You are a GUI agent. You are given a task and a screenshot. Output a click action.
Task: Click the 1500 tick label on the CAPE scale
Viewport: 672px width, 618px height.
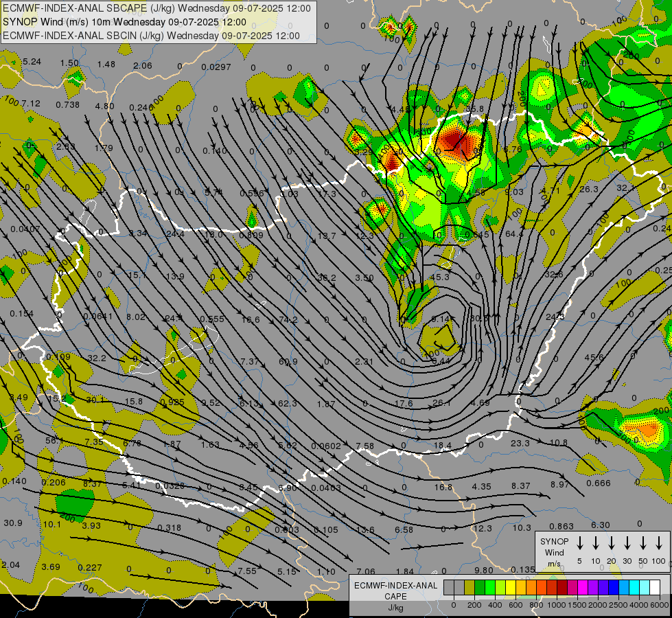577,605
